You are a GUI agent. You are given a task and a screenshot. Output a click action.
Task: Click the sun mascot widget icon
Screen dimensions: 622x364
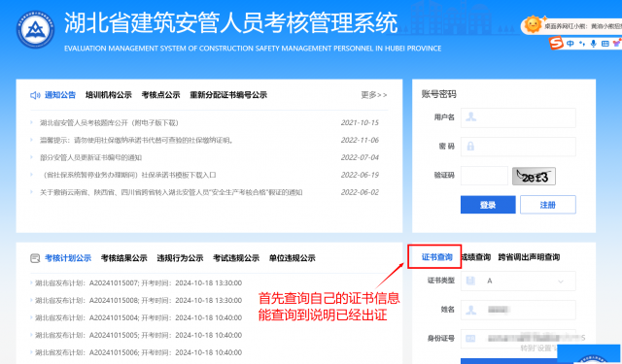[x=533, y=25]
